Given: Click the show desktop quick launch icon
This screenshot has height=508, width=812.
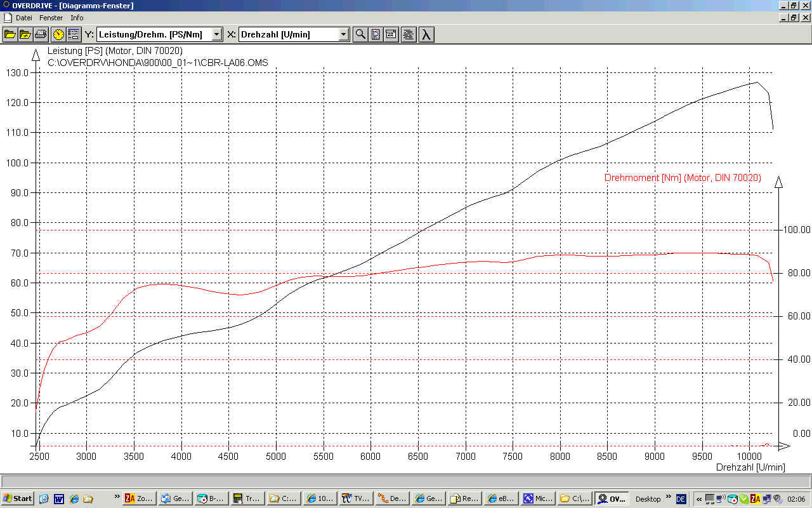Looking at the screenshot, I should (x=44, y=498).
